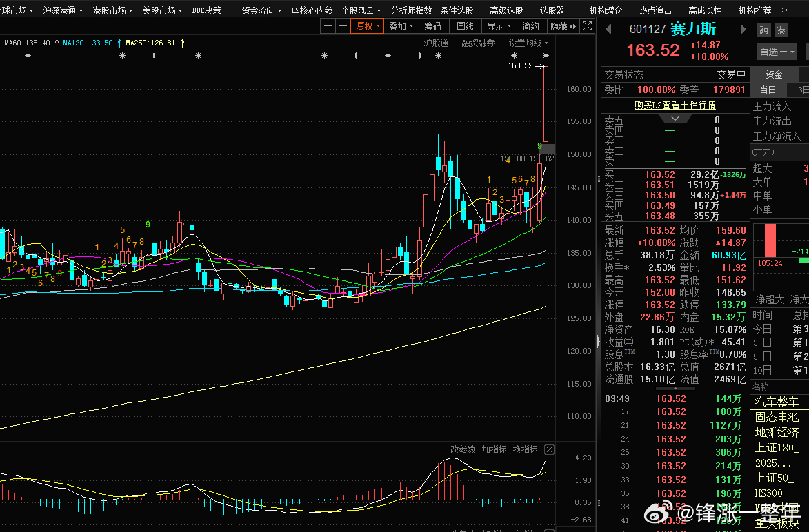The height and width of the screenshot is (532, 809).
Task: Open 美股市场 menu
Action: 161,10
